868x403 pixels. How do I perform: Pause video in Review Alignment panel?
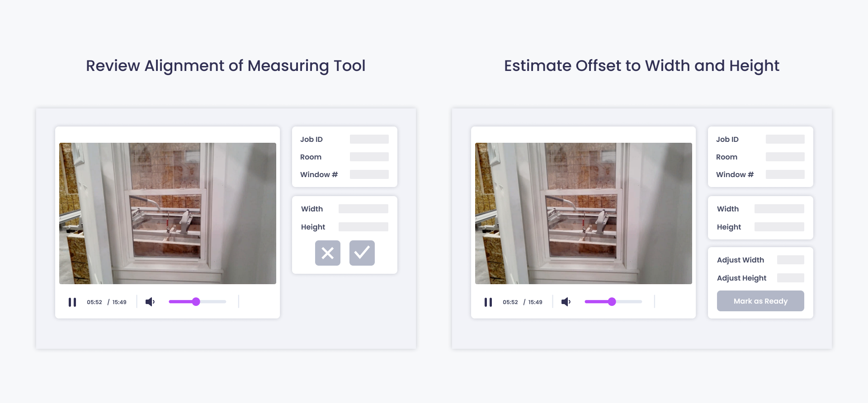click(x=72, y=302)
